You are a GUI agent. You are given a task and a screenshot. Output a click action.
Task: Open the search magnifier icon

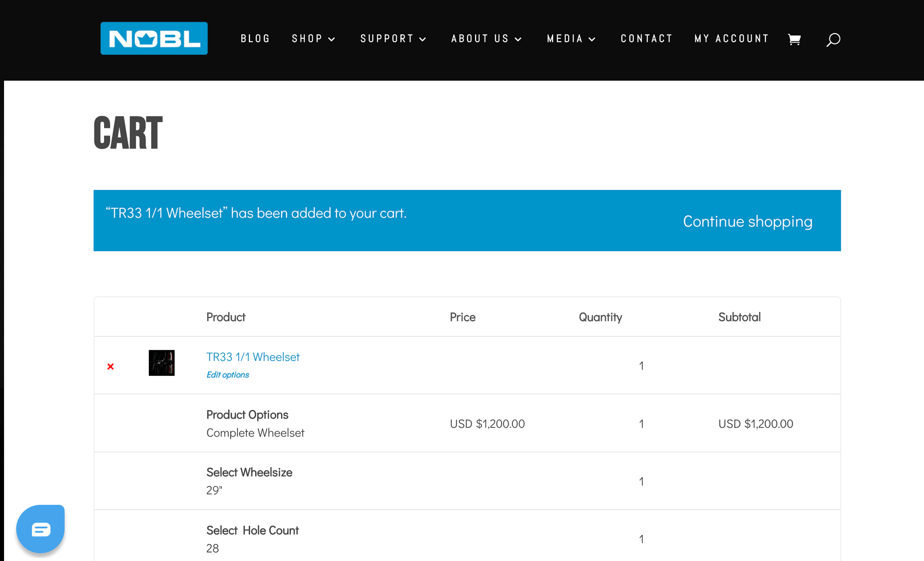tap(833, 40)
